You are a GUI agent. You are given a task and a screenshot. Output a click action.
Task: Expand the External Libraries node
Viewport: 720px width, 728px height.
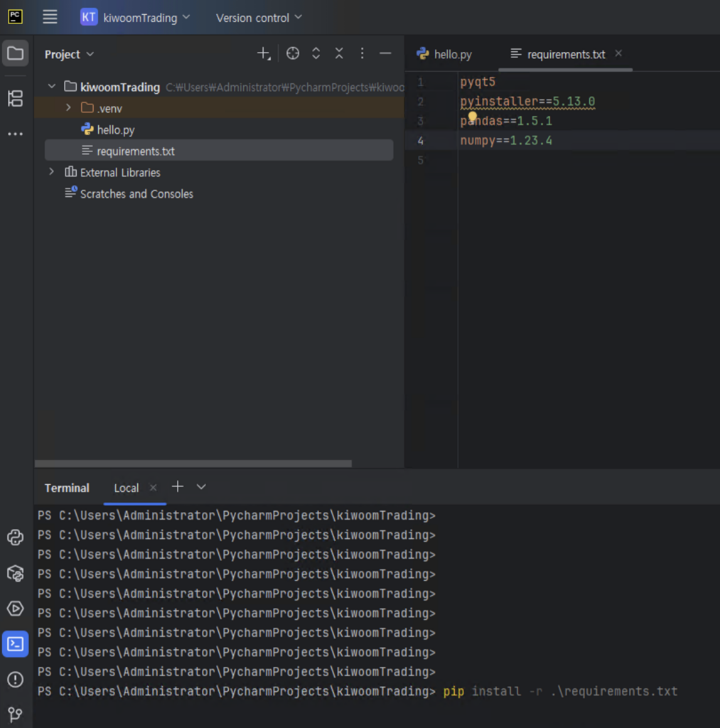[51, 172]
